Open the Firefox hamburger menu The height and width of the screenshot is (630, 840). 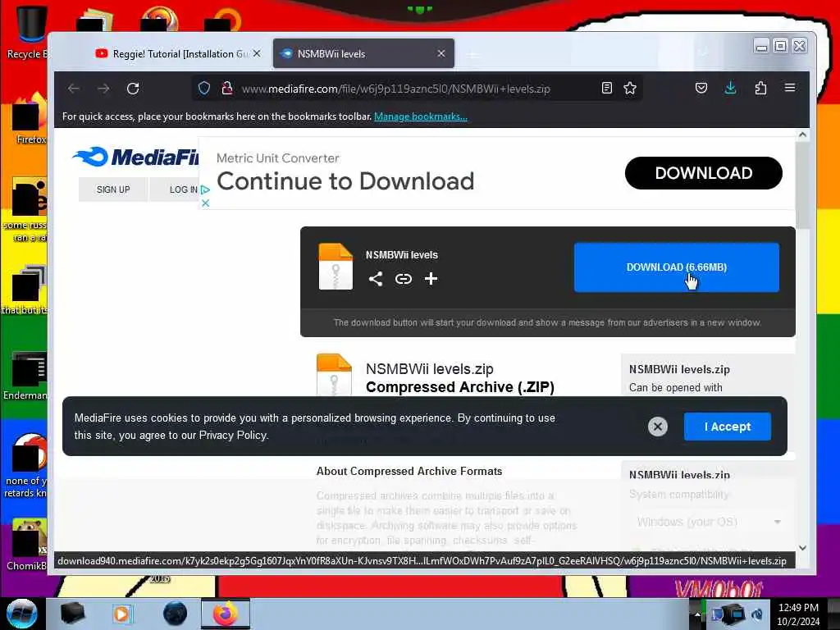coord(790,88)
